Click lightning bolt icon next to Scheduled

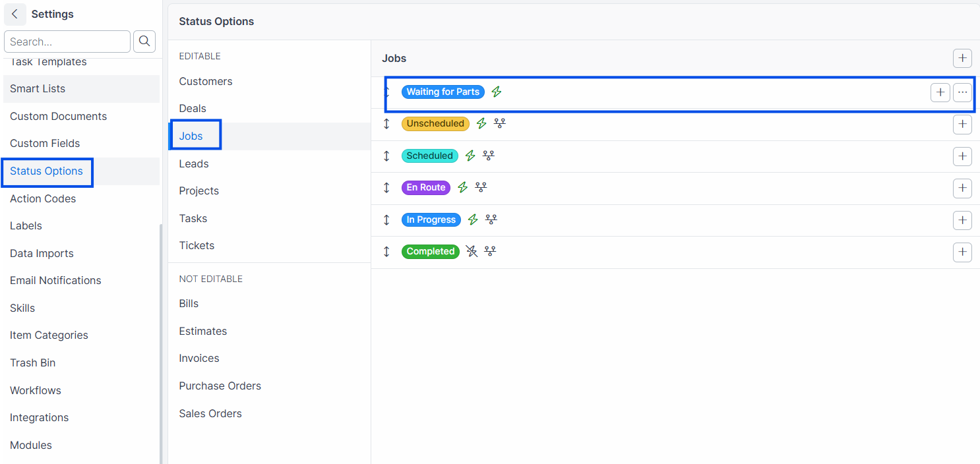pyautogui.click(x=470, y=156)
